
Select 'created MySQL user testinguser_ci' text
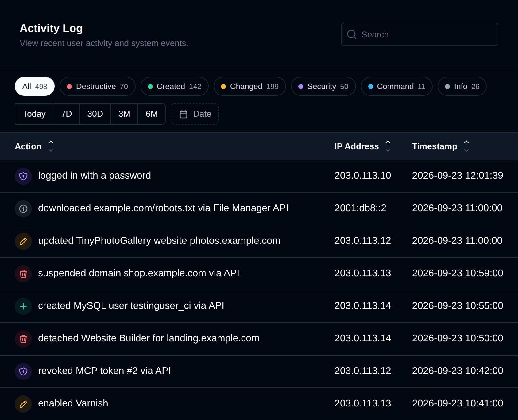[131, 305]
